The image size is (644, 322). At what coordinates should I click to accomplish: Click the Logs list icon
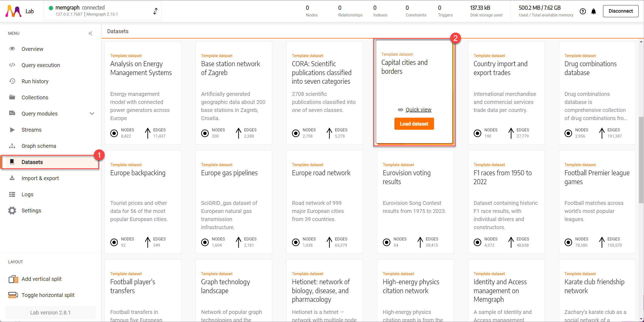[x=12, y=194]
